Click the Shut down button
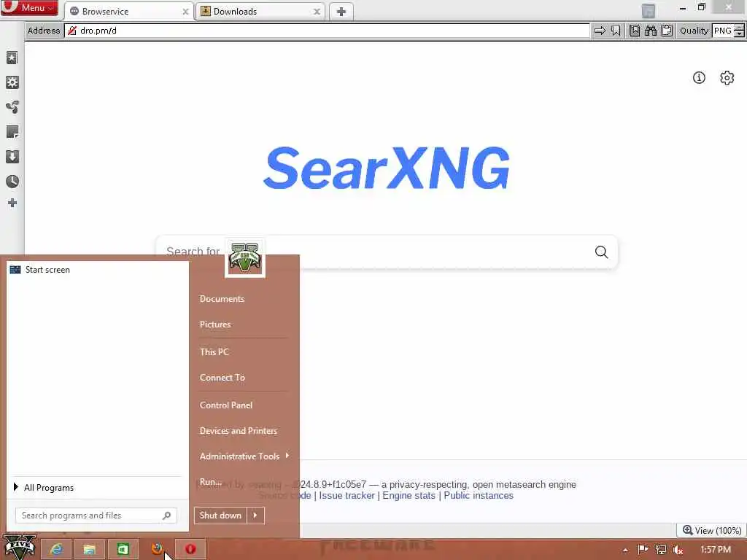This screenshot has width=747, height=560. [220, 516]
